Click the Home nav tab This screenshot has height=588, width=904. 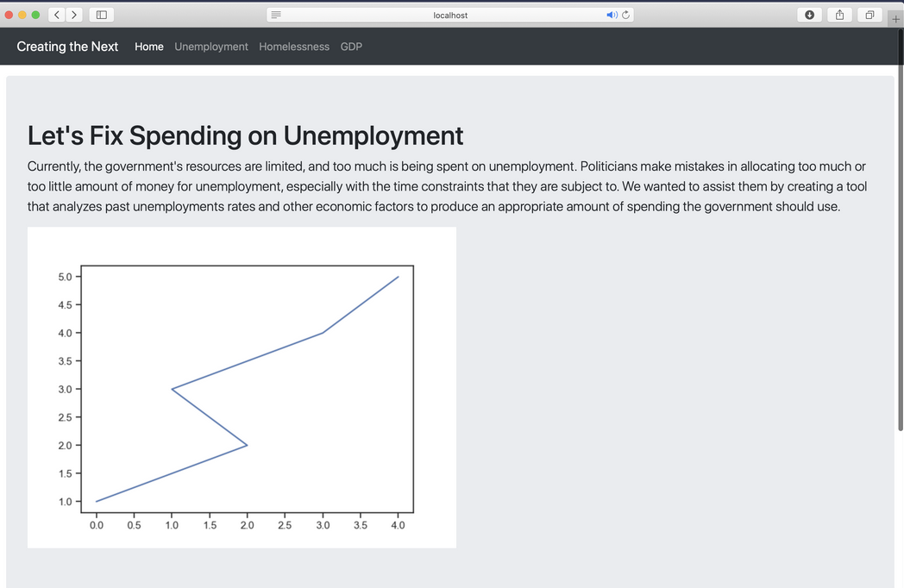click(x=149, y=47)
